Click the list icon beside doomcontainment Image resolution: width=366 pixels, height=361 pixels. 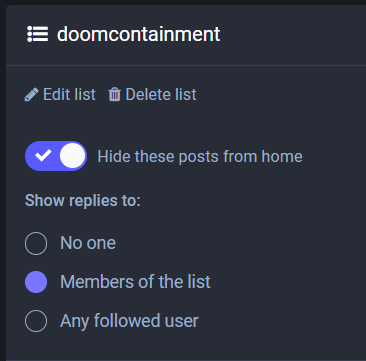tap(38, 34)
